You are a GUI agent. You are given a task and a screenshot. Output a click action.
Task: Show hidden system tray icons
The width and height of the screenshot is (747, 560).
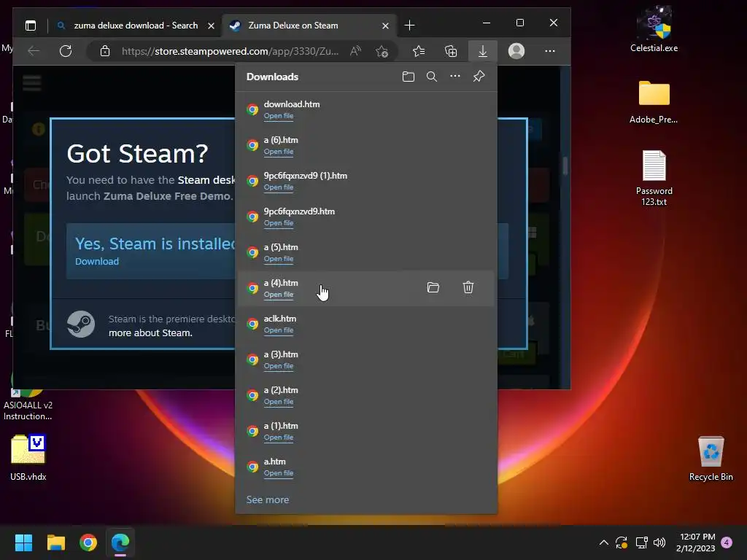603,542
